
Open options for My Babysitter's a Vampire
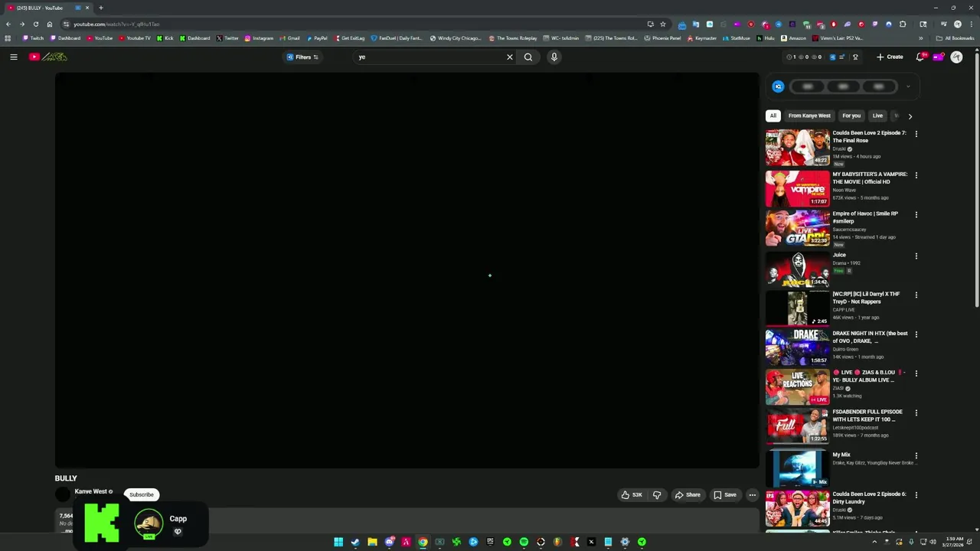tap(916, 175)
